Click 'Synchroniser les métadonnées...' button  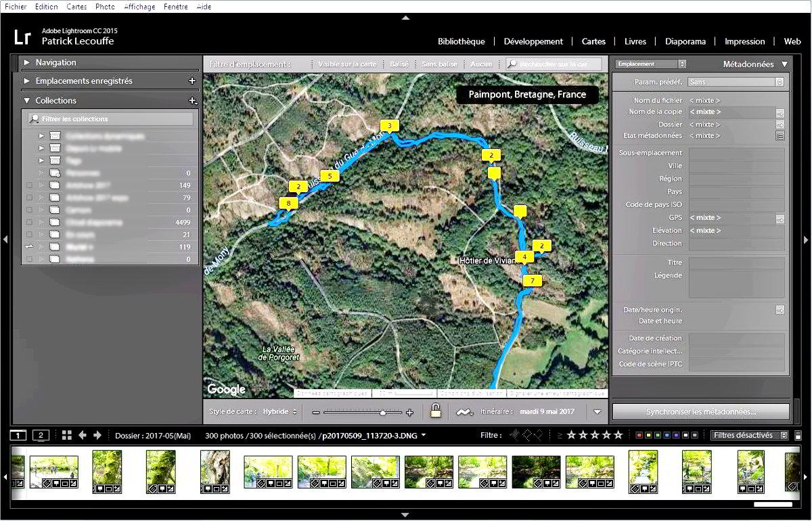700,411
